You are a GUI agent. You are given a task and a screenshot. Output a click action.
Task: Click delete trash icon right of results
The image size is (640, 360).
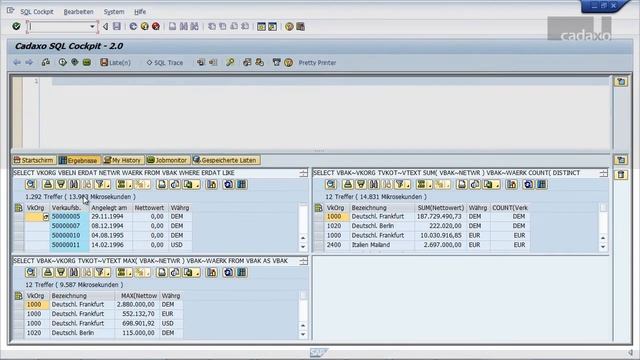(x=621, y=175)
